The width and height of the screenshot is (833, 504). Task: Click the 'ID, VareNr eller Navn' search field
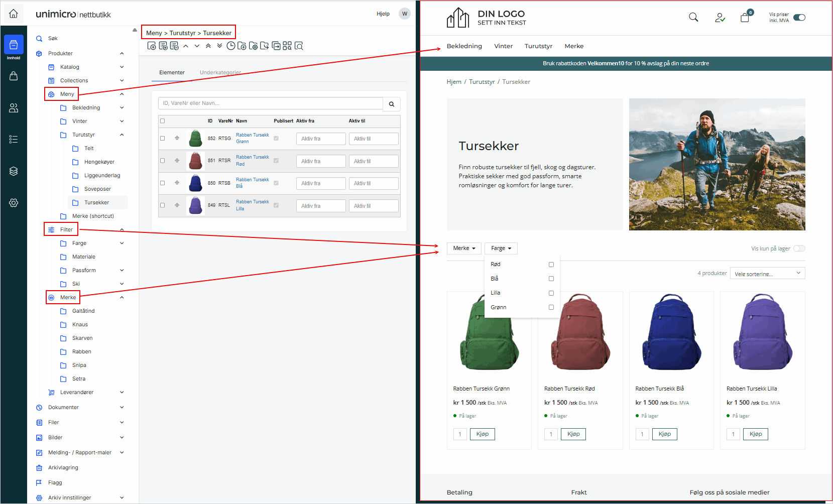pyautogui.click(x=271, y=103)
